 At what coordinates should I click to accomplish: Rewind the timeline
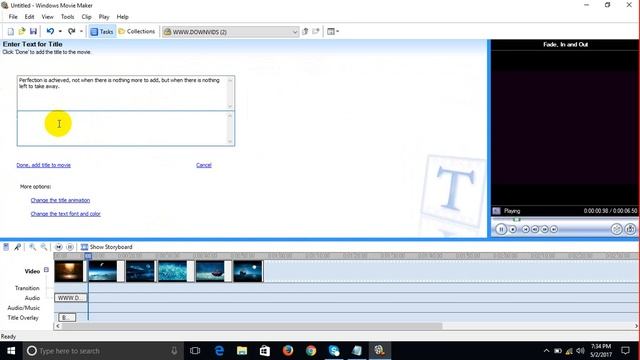[x=59, y=247]
